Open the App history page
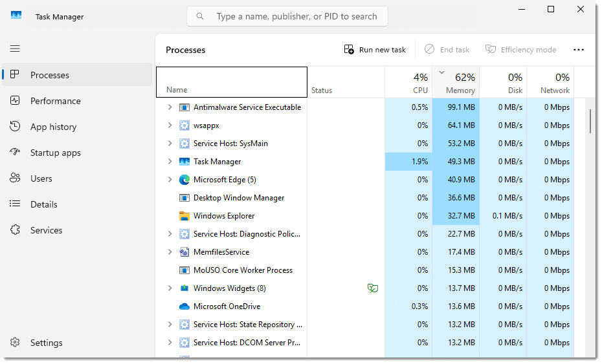 pos(77,127)
